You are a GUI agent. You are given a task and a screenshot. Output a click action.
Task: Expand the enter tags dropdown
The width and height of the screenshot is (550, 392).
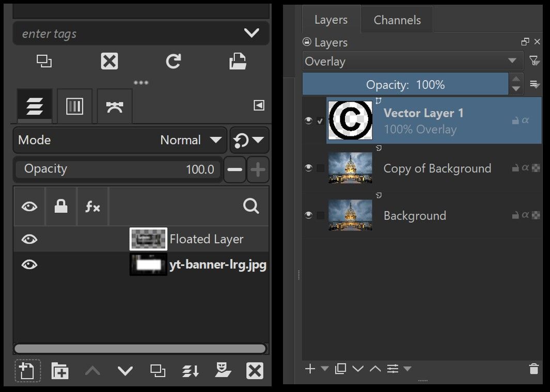pos(252,33)
